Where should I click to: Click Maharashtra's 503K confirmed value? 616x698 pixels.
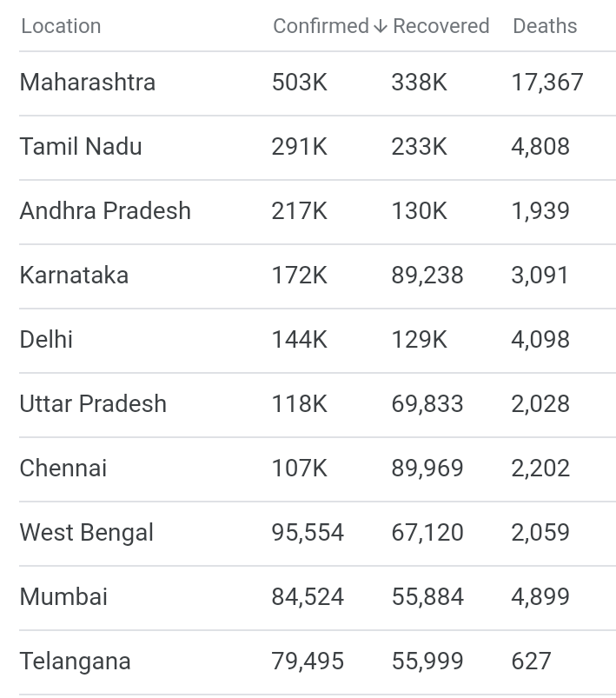pyautogui.click(x=300, y=83)
